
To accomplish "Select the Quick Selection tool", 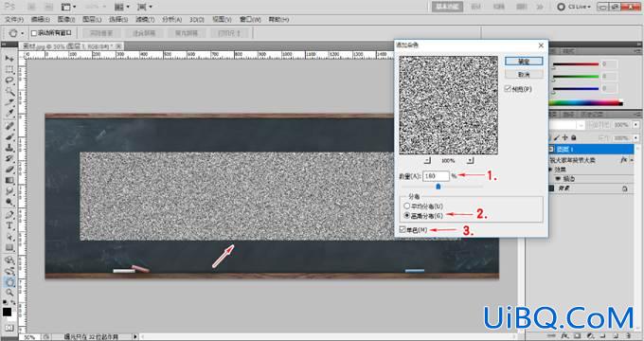I will (x=9, y=92).
